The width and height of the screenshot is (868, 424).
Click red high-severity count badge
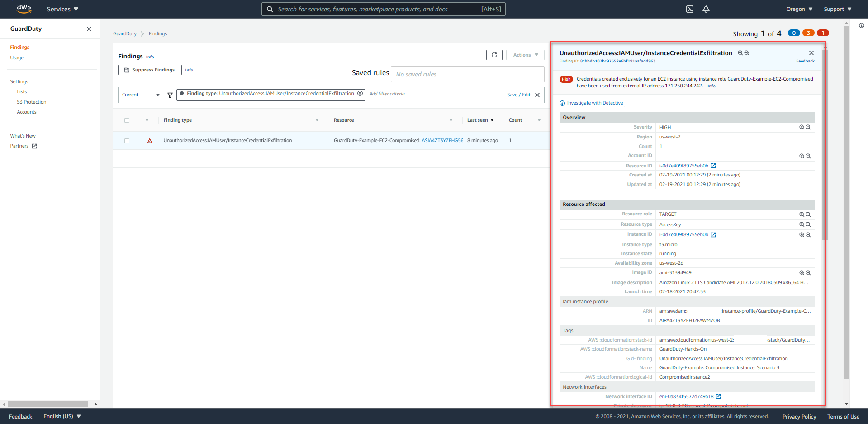pos(823,33)
